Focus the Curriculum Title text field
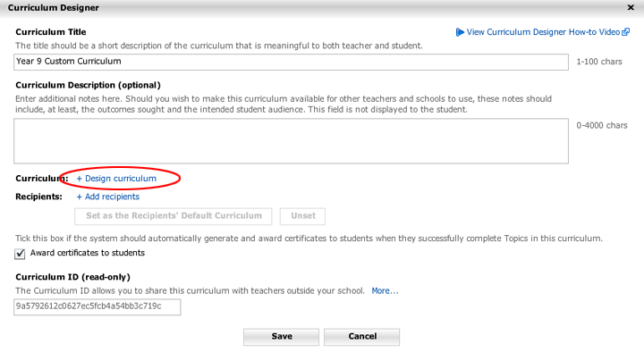This screenshot has width=644, height=352. 291,62
